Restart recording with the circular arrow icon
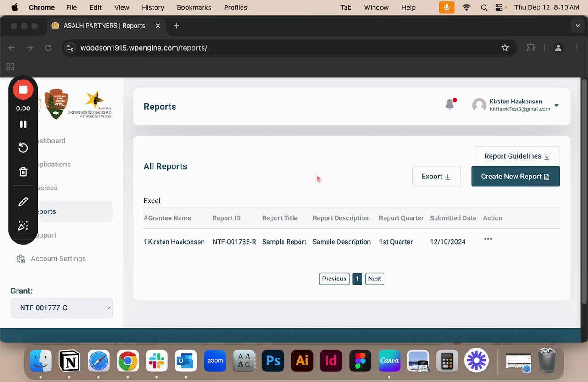The image size is (588, 382). pyautogui.click(x=23, y=148)
